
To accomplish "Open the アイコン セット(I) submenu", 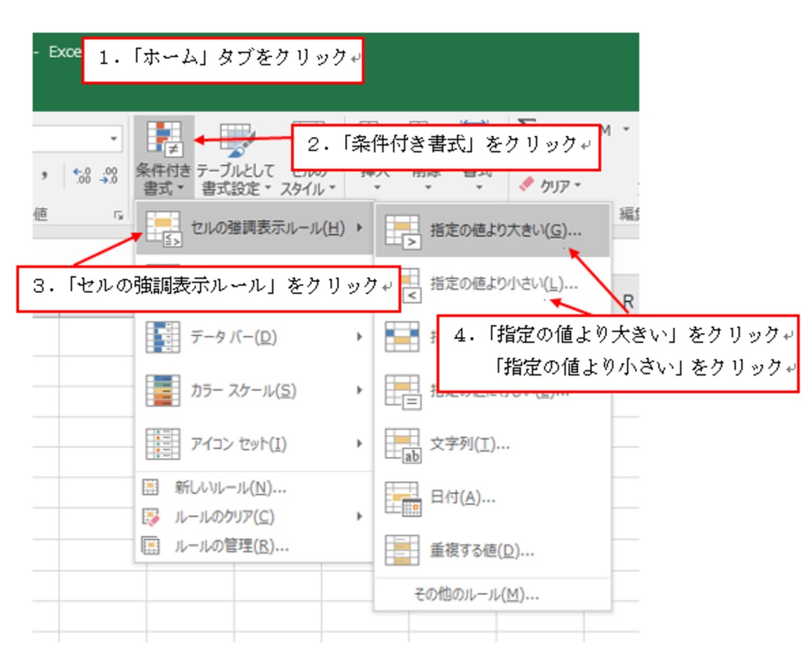I will click(255, 444).
